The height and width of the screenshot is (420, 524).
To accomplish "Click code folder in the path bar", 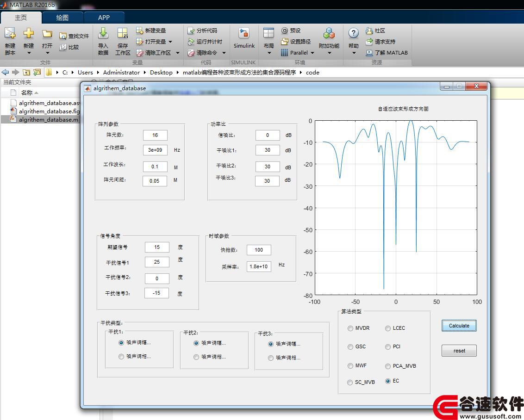I will pos(312,73).
